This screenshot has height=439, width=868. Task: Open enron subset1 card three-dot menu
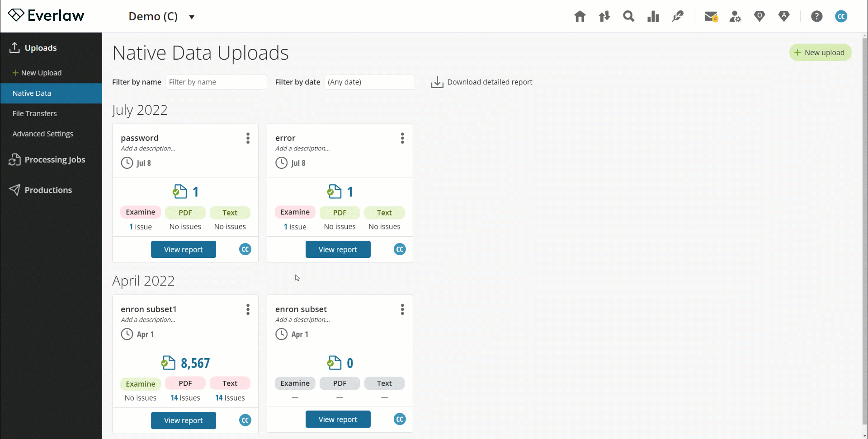tap(248, 309)
